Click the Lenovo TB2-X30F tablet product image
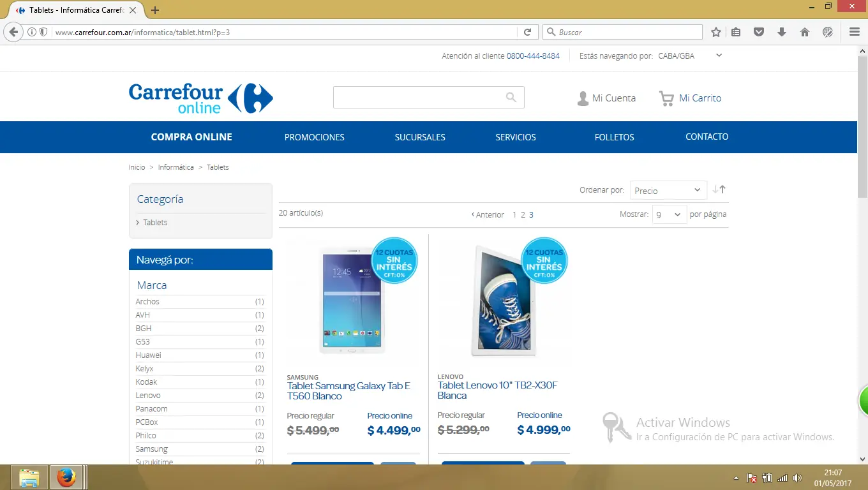Screen dimensions: 868x490 [503, 301]
